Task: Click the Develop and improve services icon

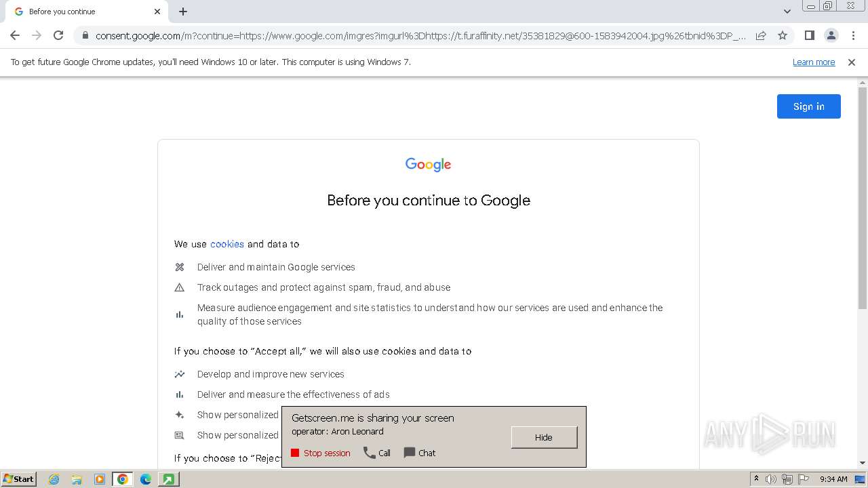Action: coord(180,374)
